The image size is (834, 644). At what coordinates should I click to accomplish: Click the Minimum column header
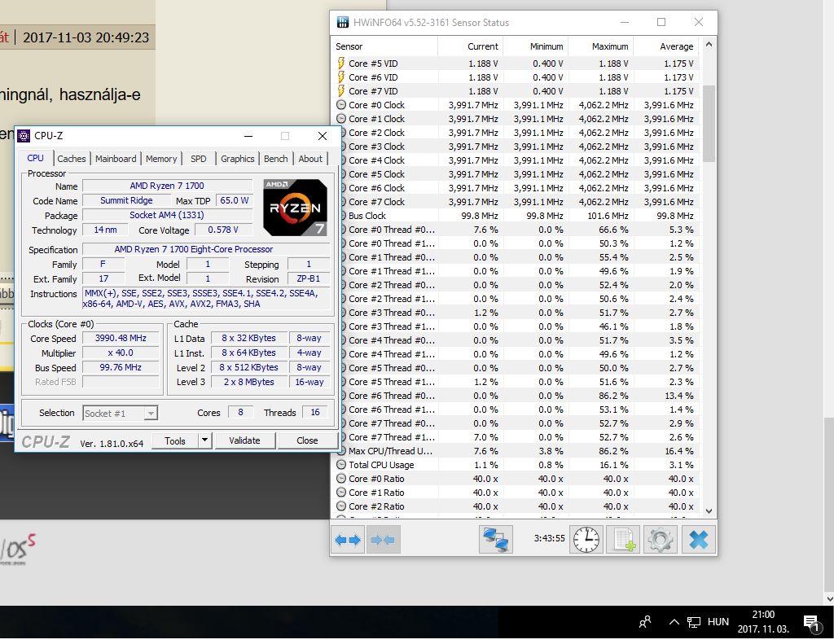tap(535, 46)
